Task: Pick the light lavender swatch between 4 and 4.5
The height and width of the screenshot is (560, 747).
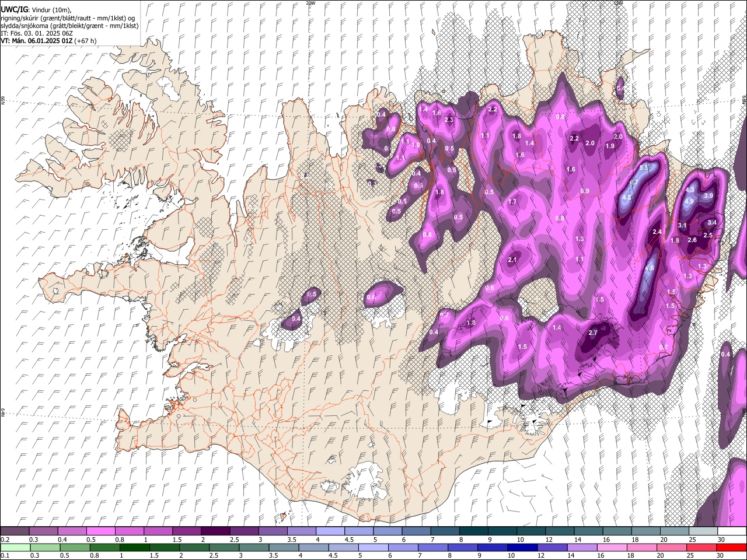Action: click(330, 531)
